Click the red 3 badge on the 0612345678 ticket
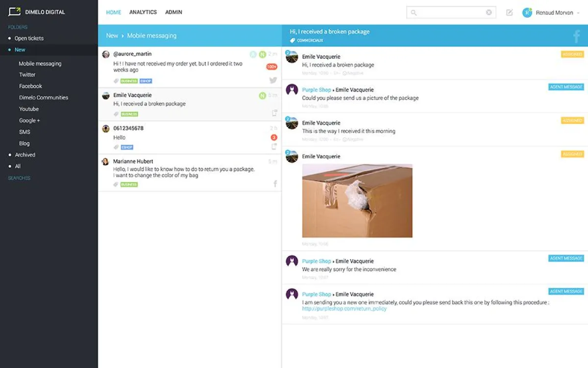Screen dimensions: 588x368 (274, 137)
